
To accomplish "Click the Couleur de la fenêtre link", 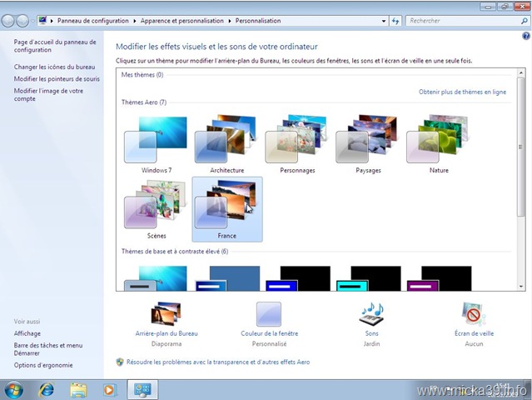I will (x=270, y=333).
